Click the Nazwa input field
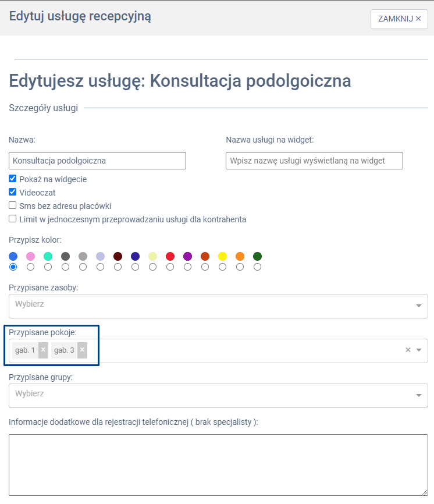The image size is (434, 504). 97,161
